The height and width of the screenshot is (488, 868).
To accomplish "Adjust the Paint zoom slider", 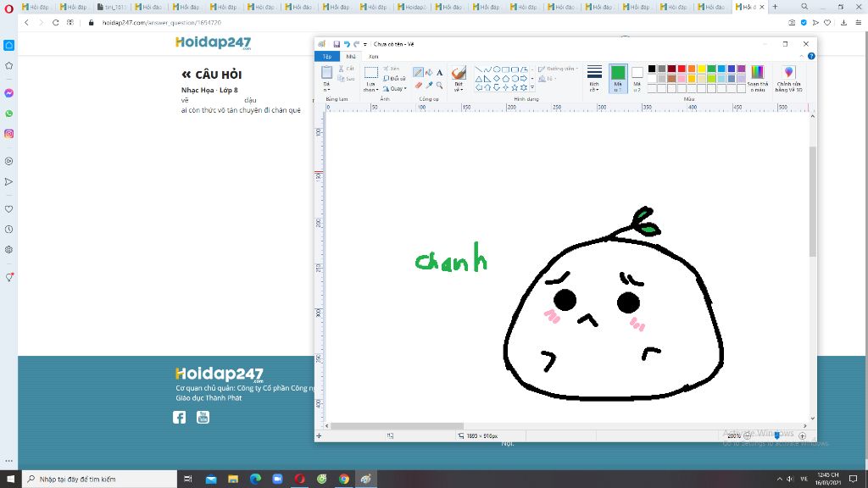I will click(776, 436).
